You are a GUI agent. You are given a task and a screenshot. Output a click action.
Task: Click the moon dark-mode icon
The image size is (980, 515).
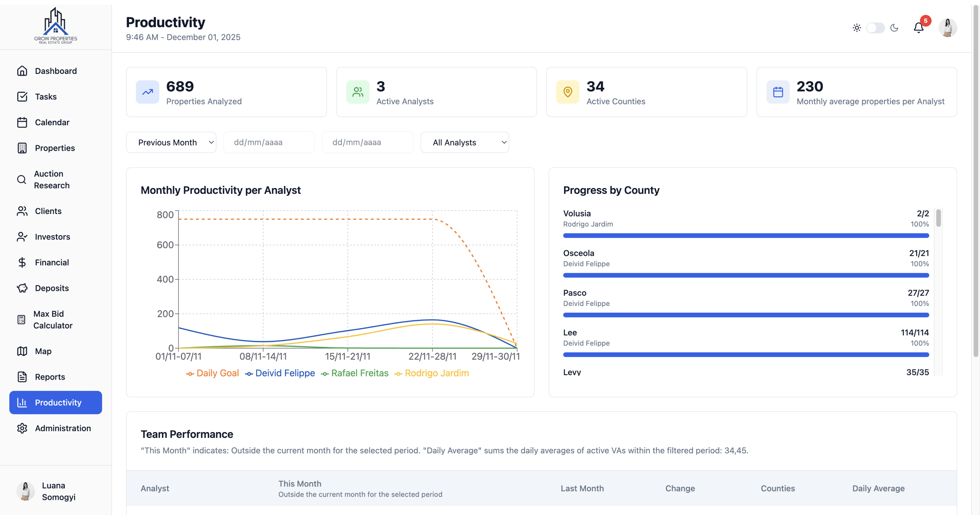(x=894, y=28)
